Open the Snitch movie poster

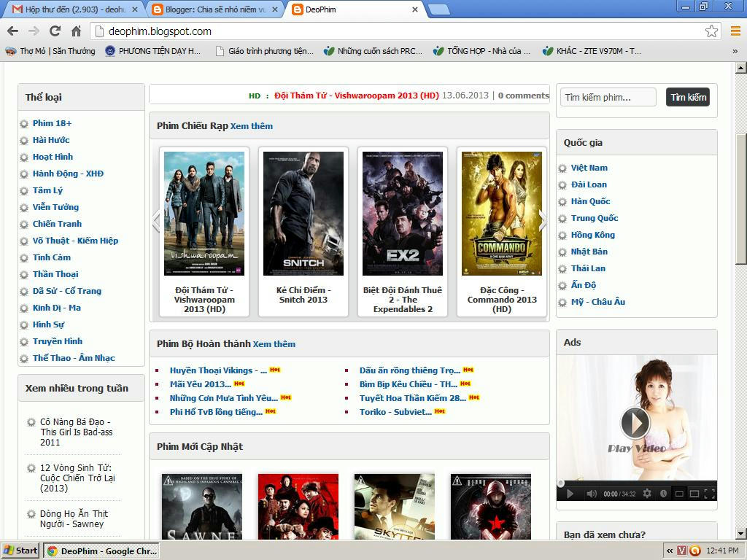(x=303, y=214)
